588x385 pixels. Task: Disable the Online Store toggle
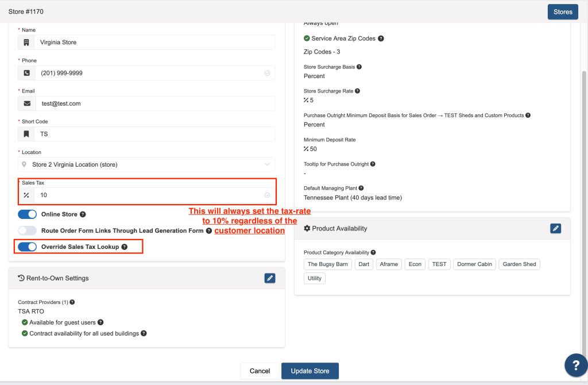[x=28, y=214]
